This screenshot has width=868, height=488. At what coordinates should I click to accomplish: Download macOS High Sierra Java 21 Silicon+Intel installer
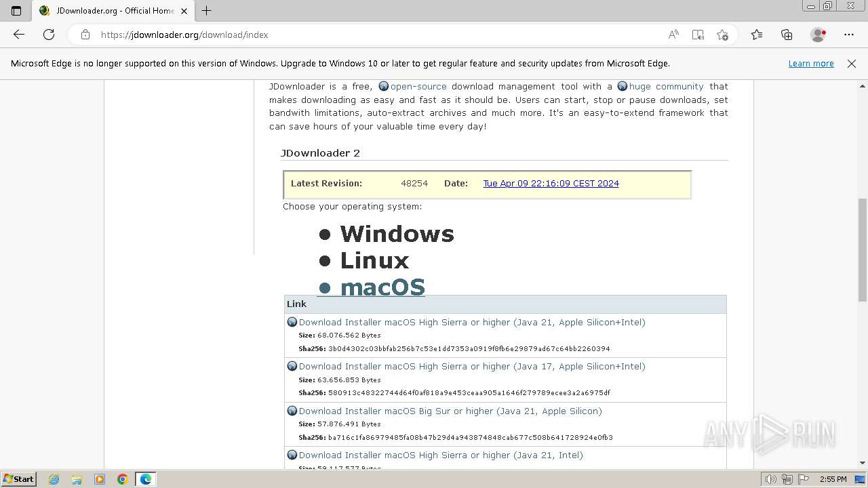point(472,323)
